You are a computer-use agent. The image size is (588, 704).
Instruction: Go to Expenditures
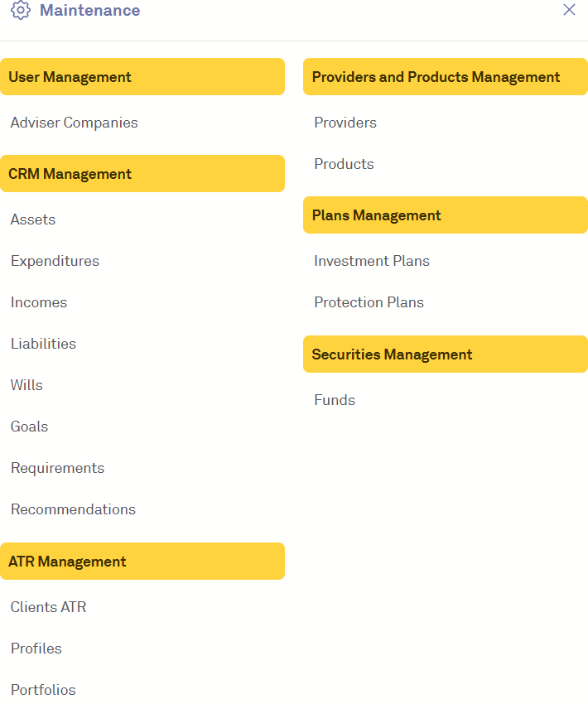click(55, 261)
